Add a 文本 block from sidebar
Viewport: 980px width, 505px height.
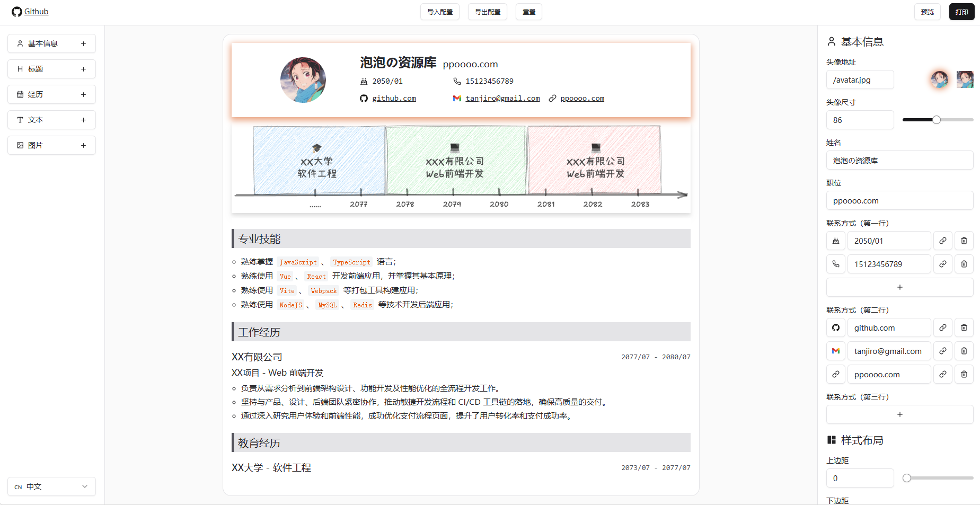click(x=83, y=120)
